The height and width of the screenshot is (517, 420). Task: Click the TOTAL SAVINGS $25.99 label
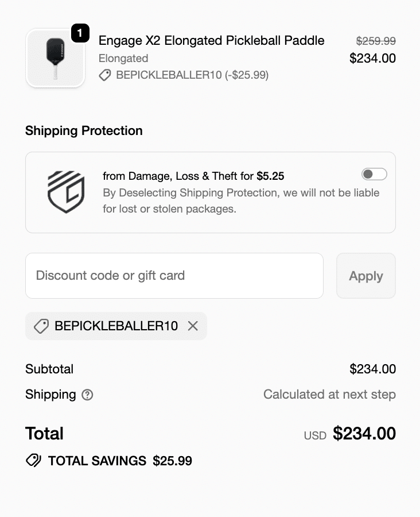point(120,461)
